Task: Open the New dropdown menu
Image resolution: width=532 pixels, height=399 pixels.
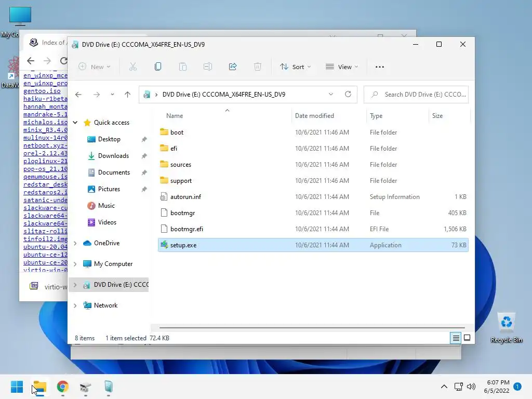Action: [x=95, y=67]
